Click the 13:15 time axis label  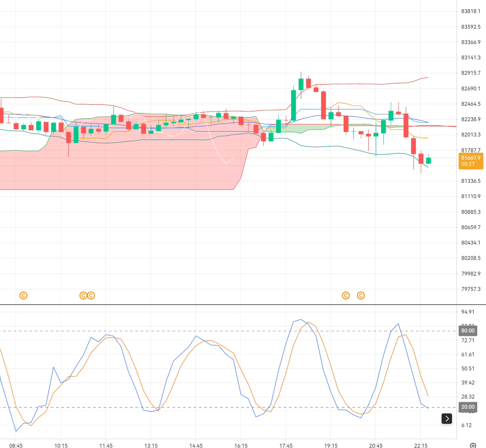[151, 445]
